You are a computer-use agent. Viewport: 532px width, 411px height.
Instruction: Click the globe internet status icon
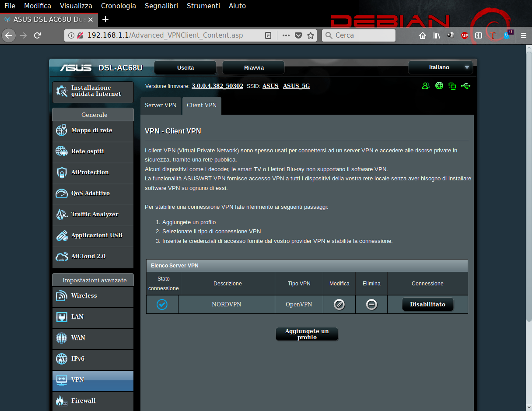[x=439, y=86]
